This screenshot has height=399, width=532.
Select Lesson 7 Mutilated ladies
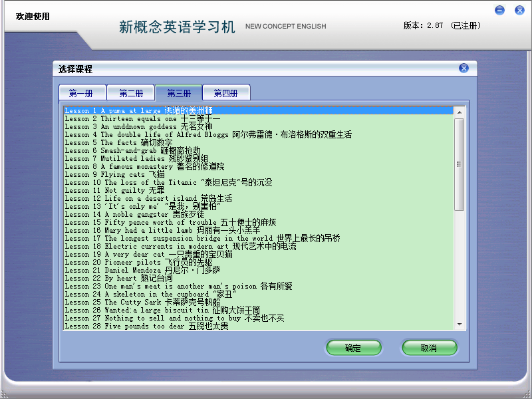pyautogui.click(x=259, y=158)
